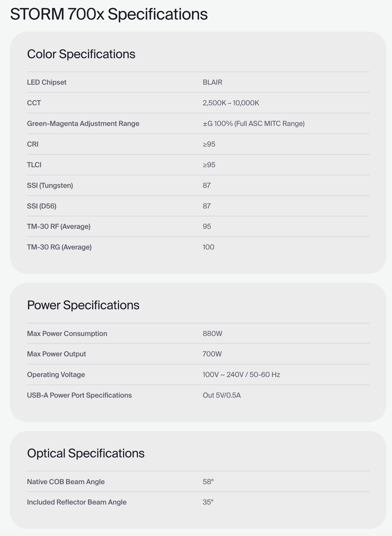
Task: Click the Max Power Consumption 880W value
Action: (x=212, y=334)
